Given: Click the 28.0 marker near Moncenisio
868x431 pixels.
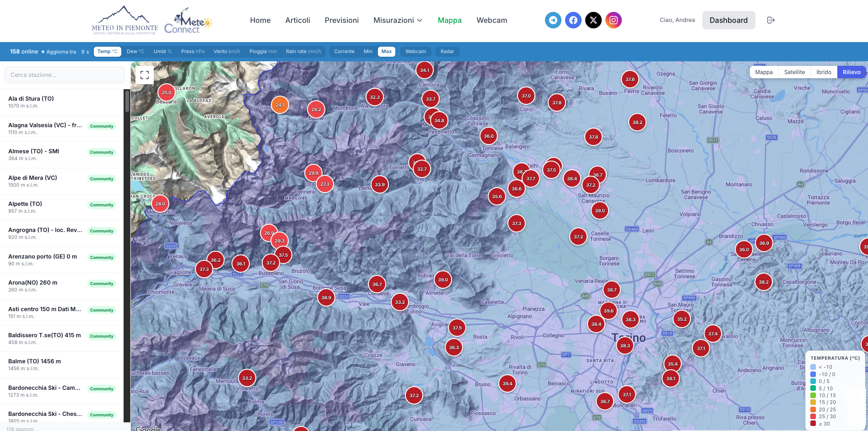Looking at the screenshot, I should tap(160, 204).
